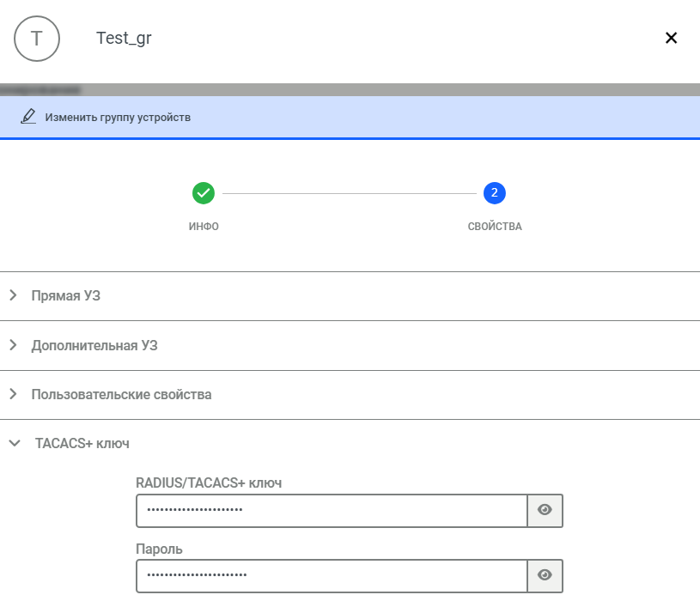This screenshot has height=607, width=700.
Task: Select step 2 СВОЙСТВА circle
Action: point(494,193)
